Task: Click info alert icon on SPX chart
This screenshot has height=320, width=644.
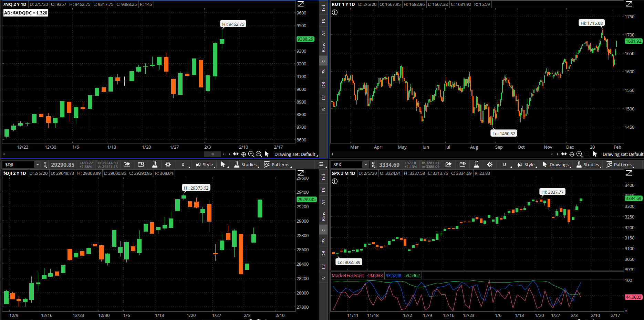Action: coord(335,181)
